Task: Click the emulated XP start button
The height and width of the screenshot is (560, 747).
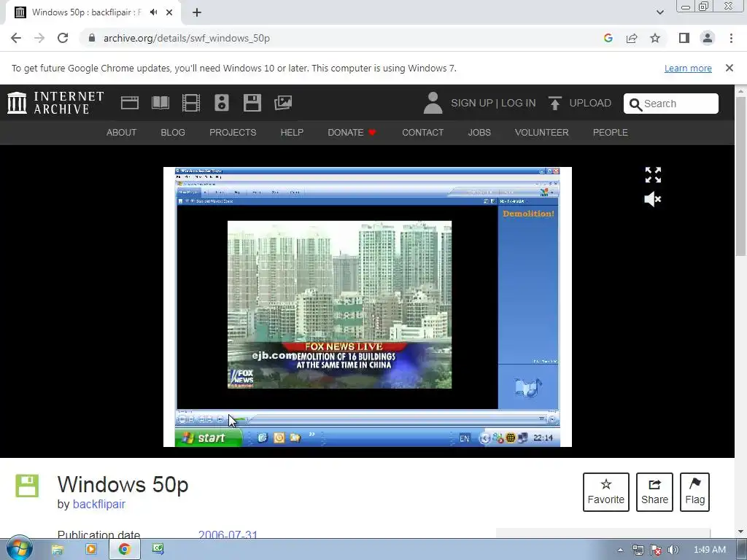Action: coord(208,437)
